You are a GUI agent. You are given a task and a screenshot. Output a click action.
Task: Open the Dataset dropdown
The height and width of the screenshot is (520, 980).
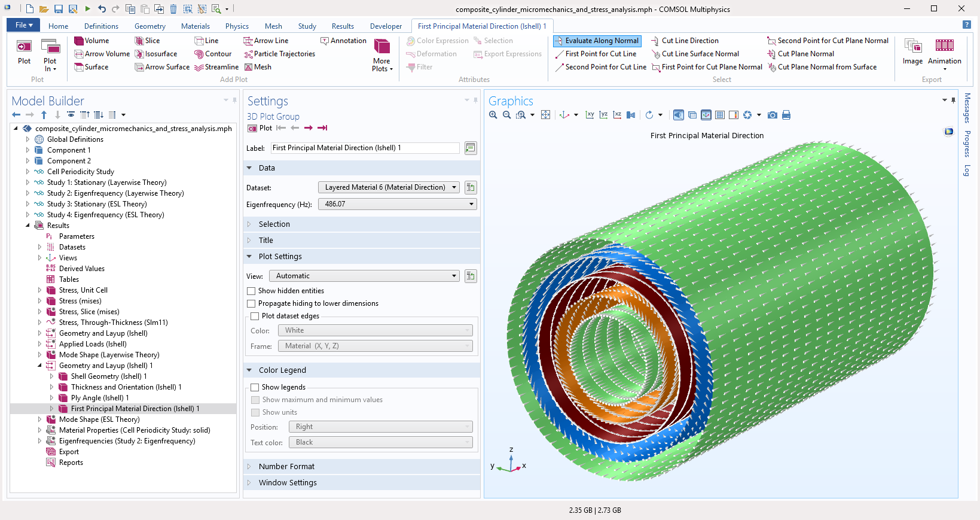tap(389, 187)
